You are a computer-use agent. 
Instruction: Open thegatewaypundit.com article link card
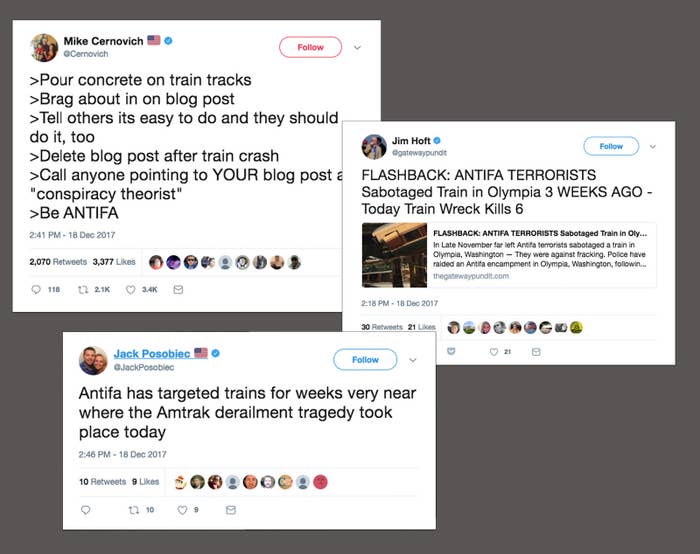[509, 255]
